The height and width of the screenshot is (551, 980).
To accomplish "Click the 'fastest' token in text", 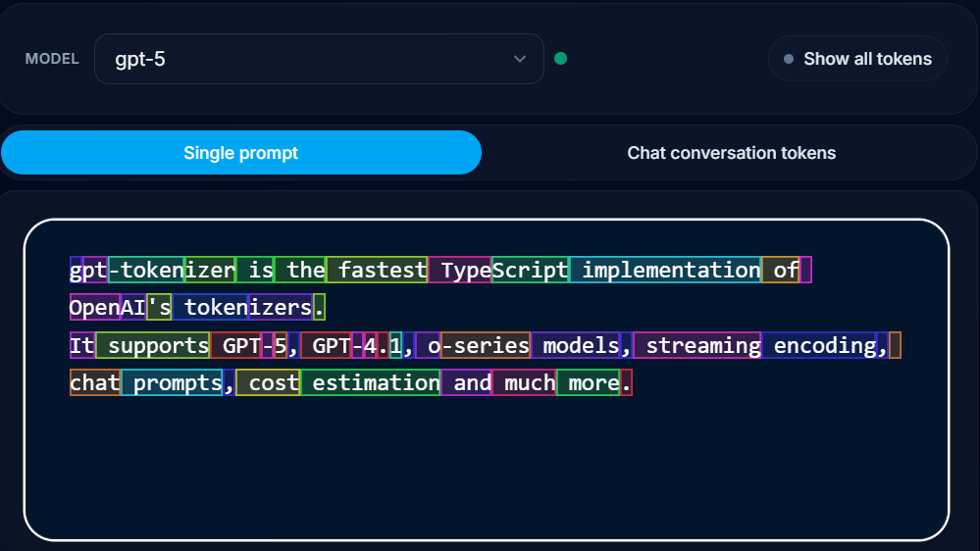I will [378, 270].
